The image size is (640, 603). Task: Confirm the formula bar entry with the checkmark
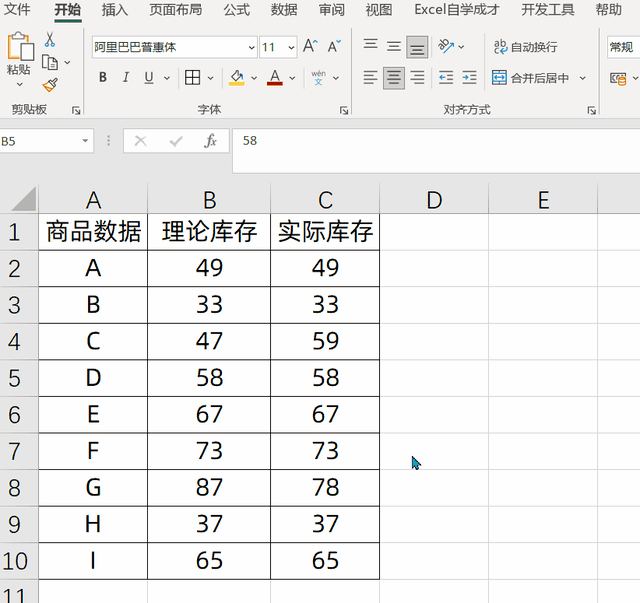click(176, 141)
